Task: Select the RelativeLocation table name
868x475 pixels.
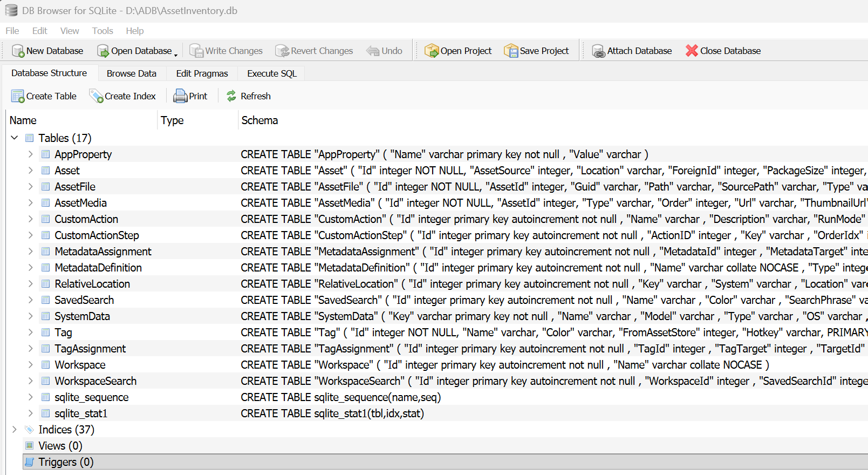Action: 92,284
